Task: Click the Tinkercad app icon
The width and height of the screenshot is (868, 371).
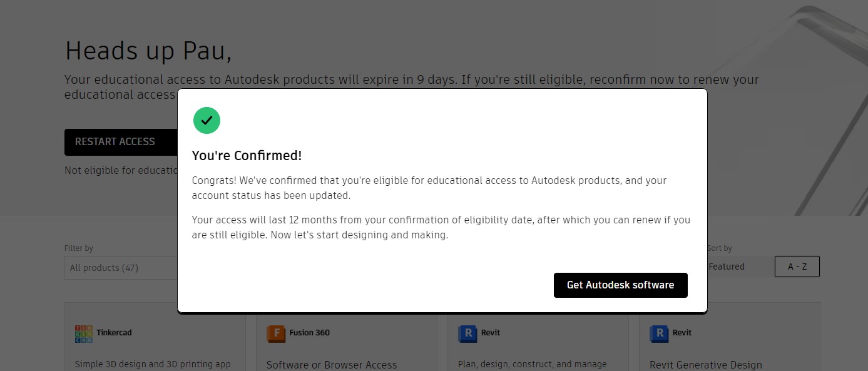Action: [83, 333]
